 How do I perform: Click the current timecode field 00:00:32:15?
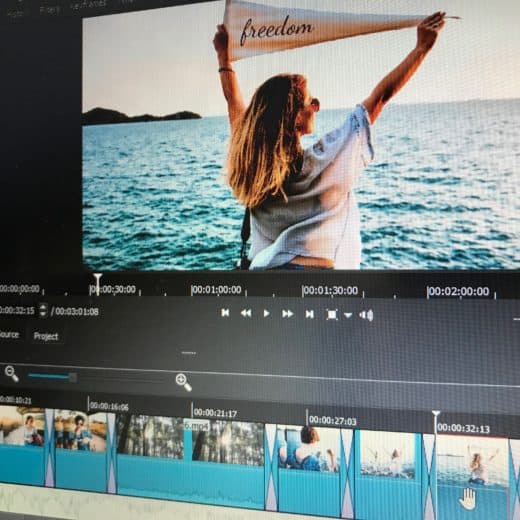click(17, 311)
